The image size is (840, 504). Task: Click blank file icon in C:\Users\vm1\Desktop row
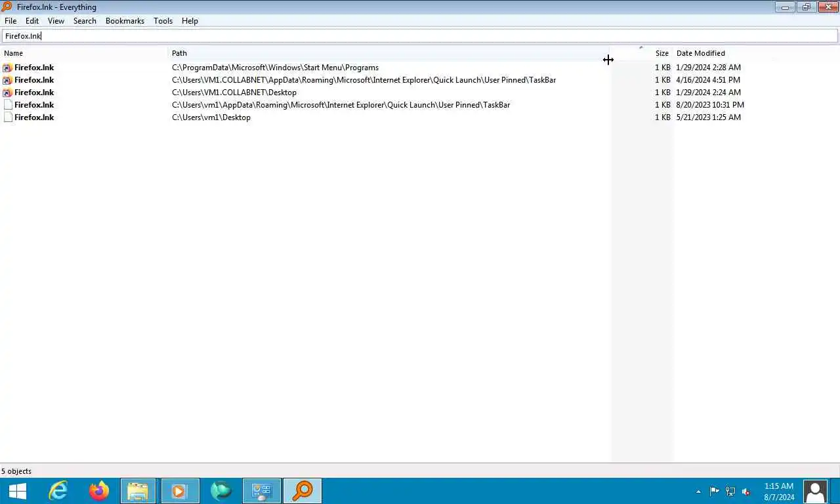pyautogui.click(x=8, y=117)
